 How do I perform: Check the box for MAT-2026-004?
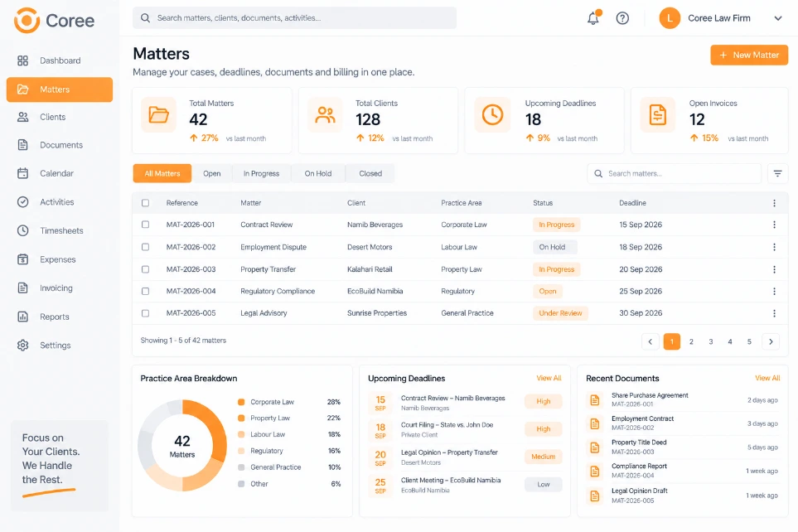click(146, 291)
